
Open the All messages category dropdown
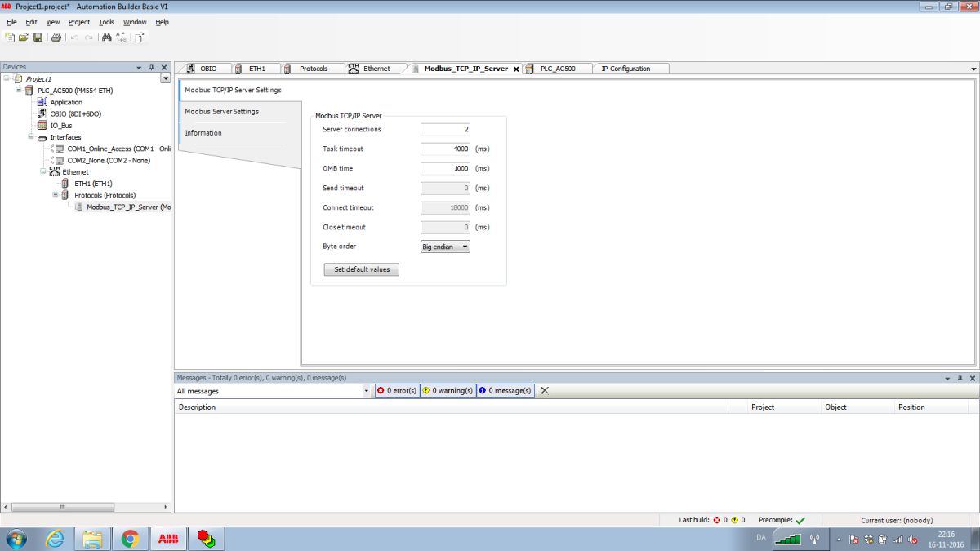(x=367, y=390)
